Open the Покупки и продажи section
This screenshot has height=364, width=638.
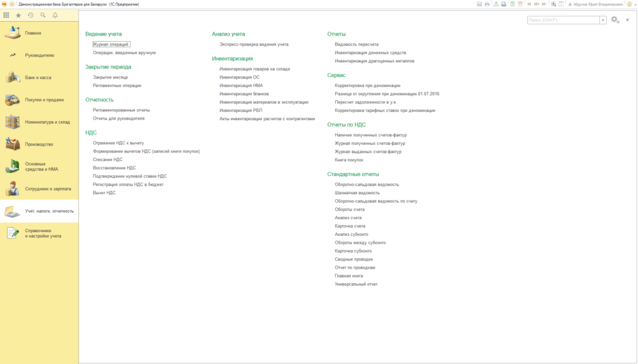(x=39, y=100)
